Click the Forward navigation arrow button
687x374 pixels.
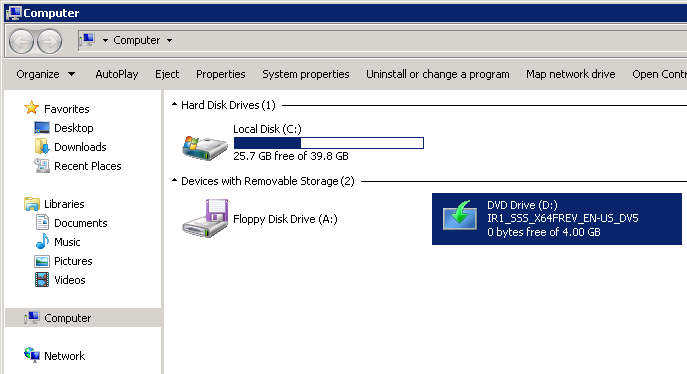pos(50,41)
